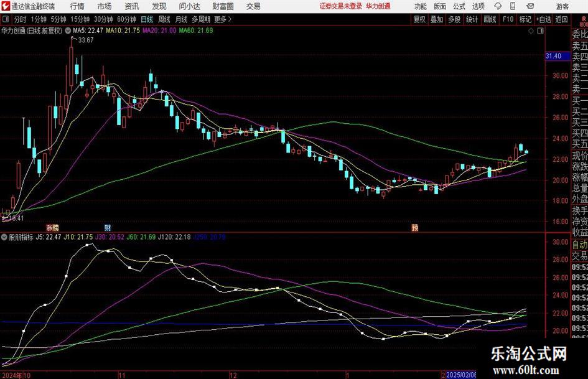The image size is (588, 379).
Task: Click the 33.67 high price label
Action: [86, 40]
